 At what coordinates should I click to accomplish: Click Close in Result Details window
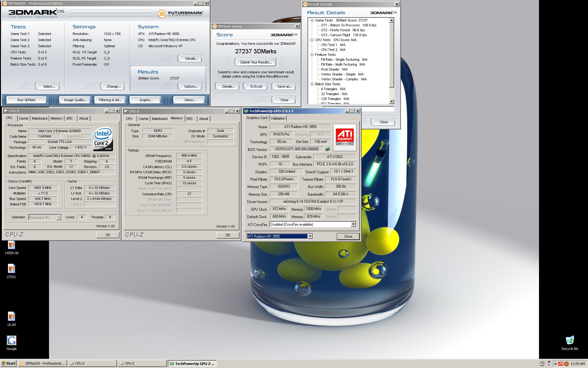click(x=383, y=122)
